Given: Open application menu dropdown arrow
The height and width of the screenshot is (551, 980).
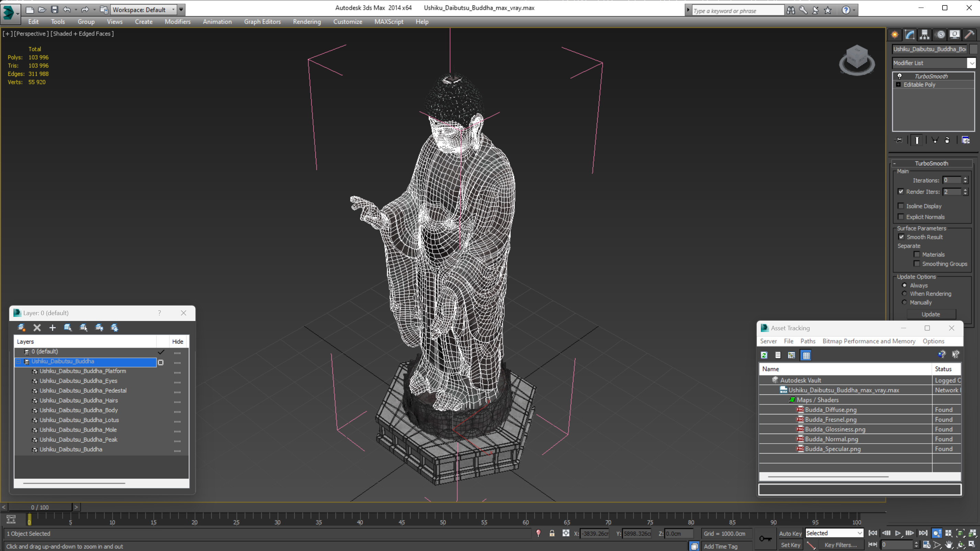Looking at the screenshot, I should tap(18, 13).
